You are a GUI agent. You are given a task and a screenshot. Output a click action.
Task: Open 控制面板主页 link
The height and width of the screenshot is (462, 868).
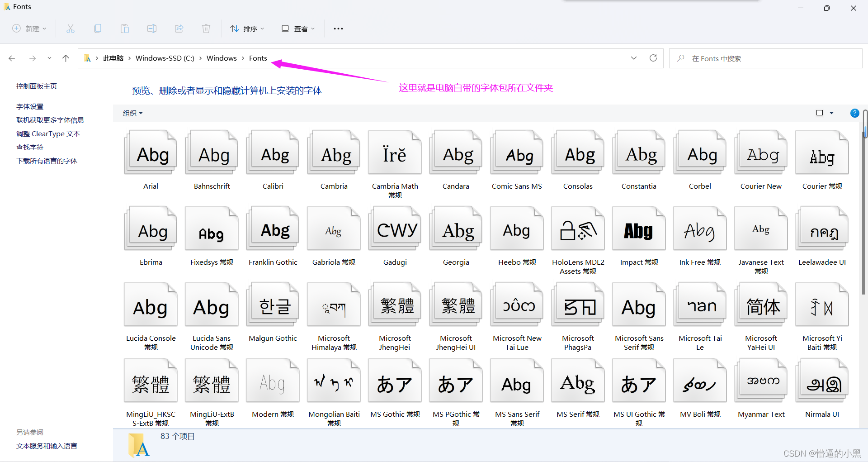37,86
